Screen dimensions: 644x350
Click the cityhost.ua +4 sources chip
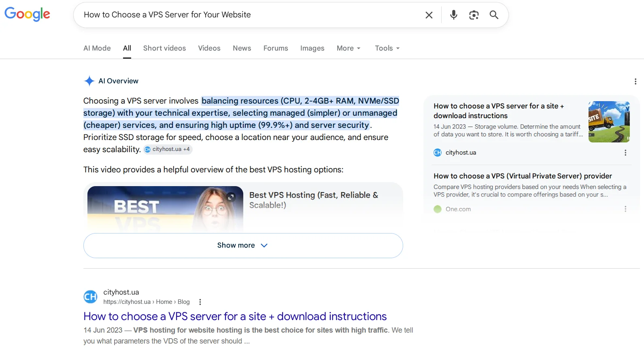[x=168, y=149]
